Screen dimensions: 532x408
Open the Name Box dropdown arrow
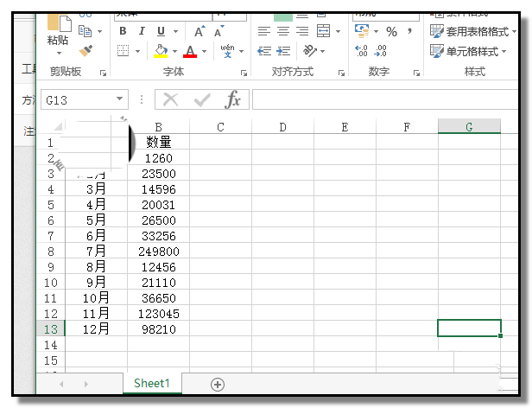pyautogui.click(x=118, y=100)
